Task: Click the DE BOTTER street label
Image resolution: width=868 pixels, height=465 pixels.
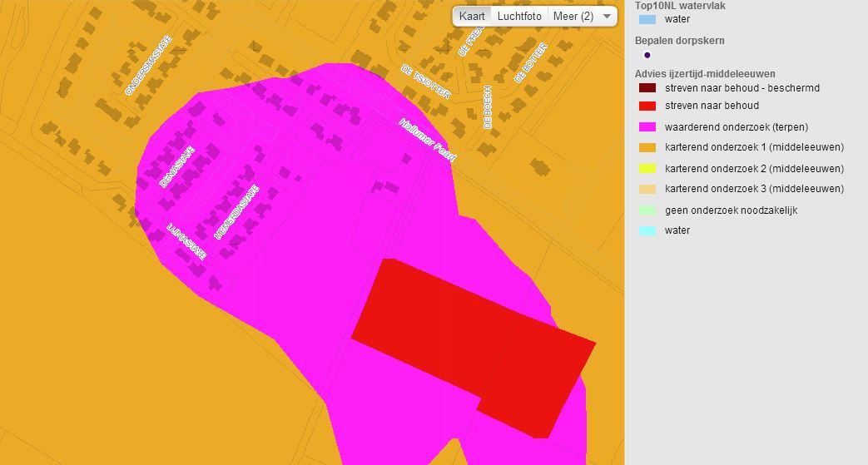Action: (530, 62)
